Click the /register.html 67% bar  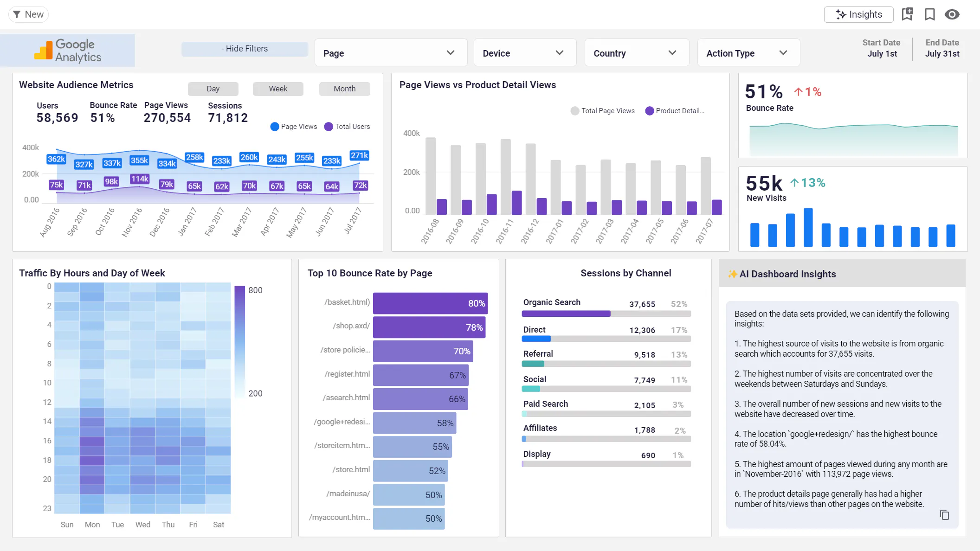click(421, 375)
